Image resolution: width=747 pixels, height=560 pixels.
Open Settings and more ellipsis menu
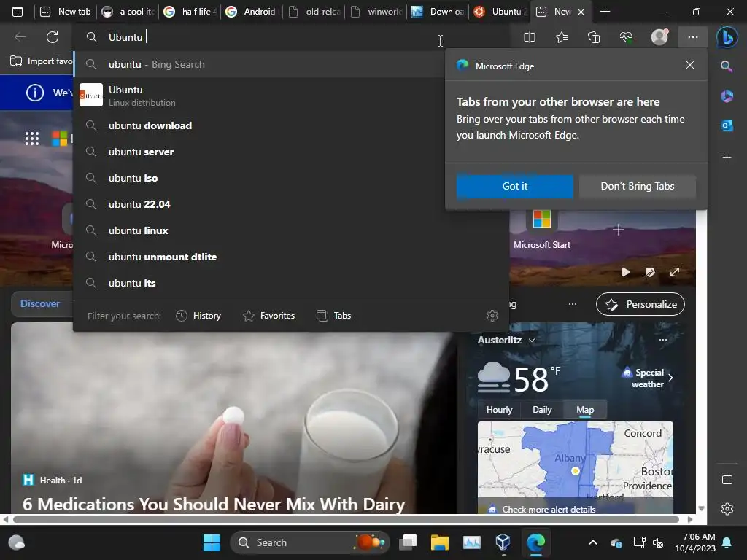tap(693, 37)
